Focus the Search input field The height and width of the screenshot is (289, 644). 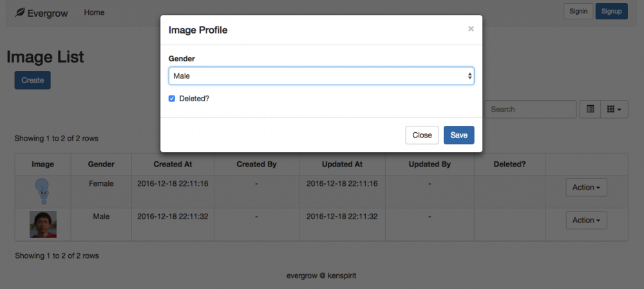coord(531,110)
